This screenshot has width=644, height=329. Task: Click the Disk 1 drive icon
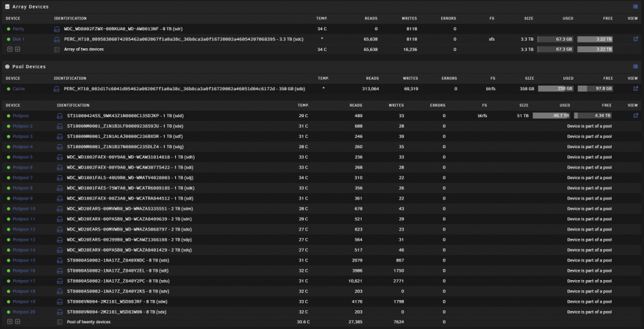57,39
